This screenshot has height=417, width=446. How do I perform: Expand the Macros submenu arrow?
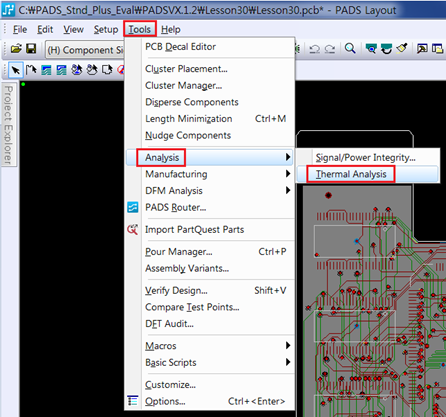coord(288,346)
